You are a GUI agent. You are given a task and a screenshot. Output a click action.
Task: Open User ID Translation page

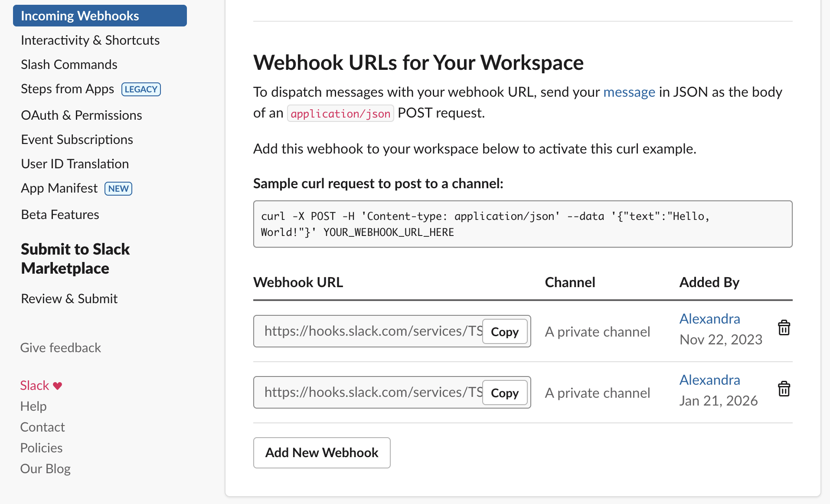75,164
